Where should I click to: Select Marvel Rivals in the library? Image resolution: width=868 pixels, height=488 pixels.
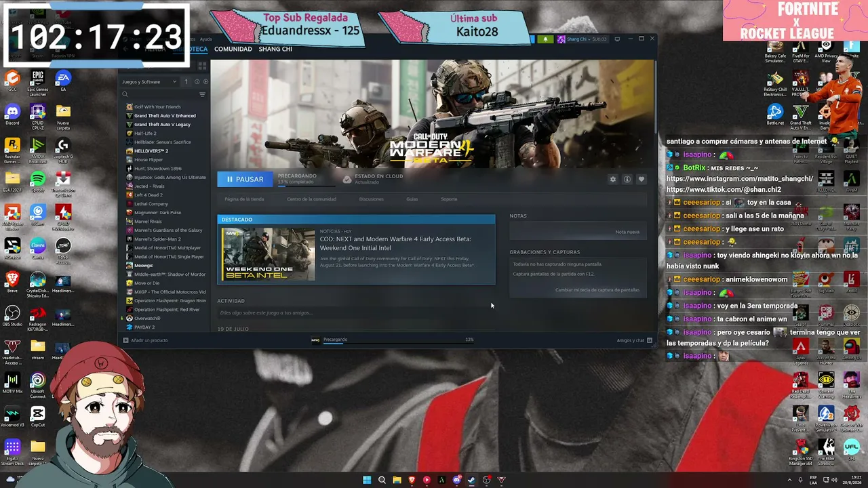pos(148,222)
